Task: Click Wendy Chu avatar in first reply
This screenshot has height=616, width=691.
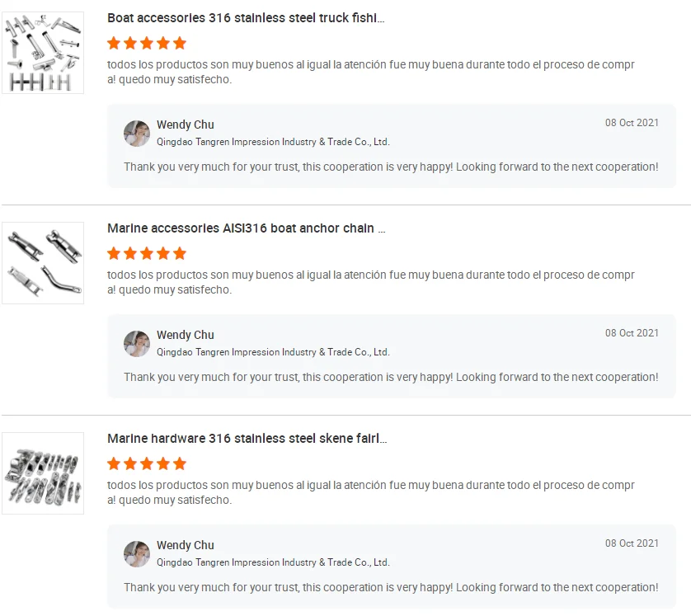Action: click(137, 134)
